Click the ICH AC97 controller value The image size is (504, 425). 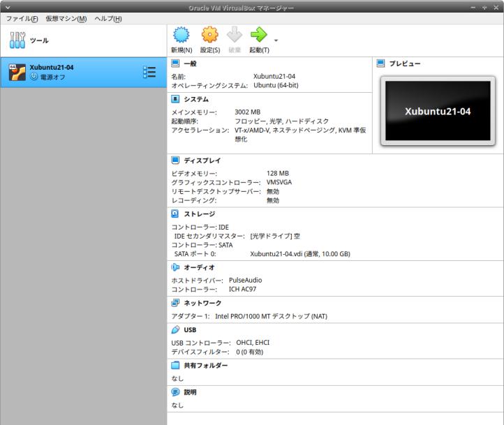tap(242, 289)
